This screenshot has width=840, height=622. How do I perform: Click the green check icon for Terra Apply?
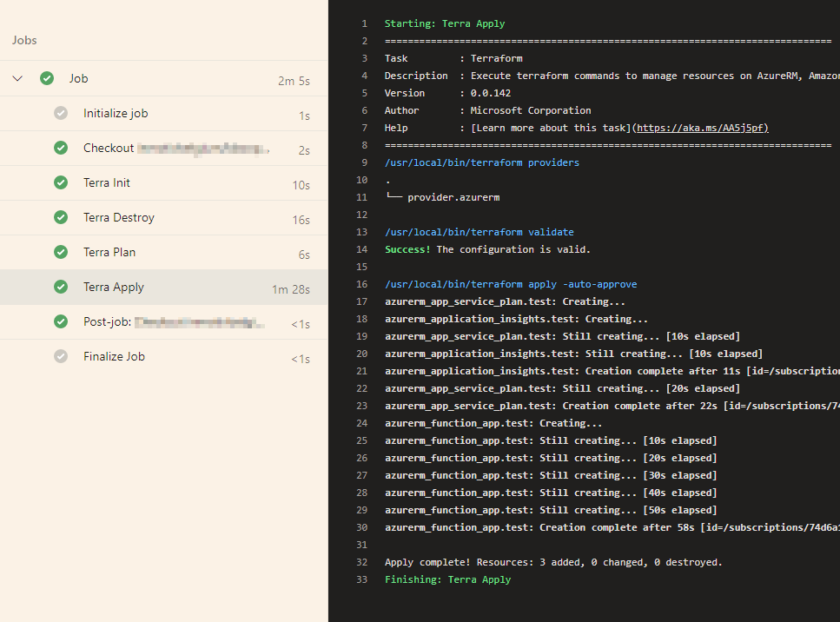pyautogui.click(x=61, y=287)
